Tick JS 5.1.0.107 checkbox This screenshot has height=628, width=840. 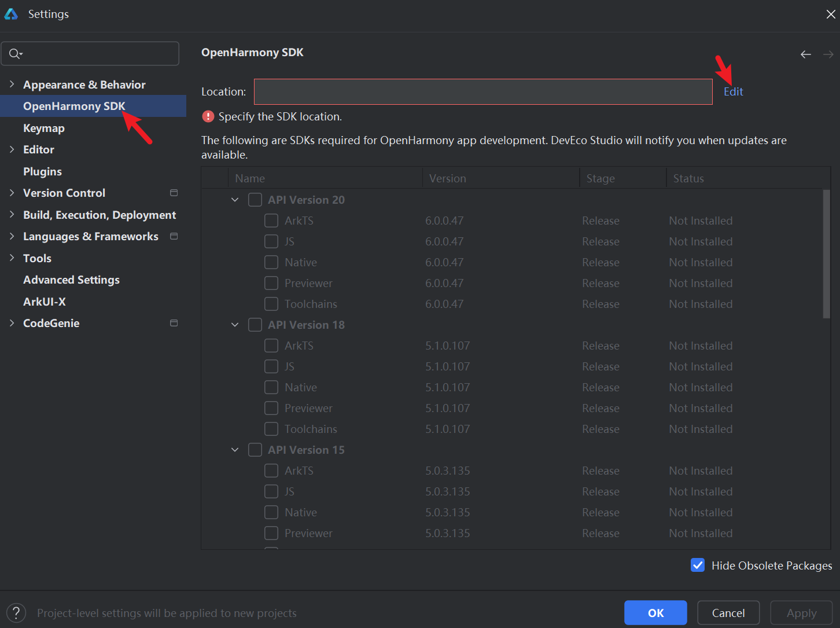(x=271, y=366)
